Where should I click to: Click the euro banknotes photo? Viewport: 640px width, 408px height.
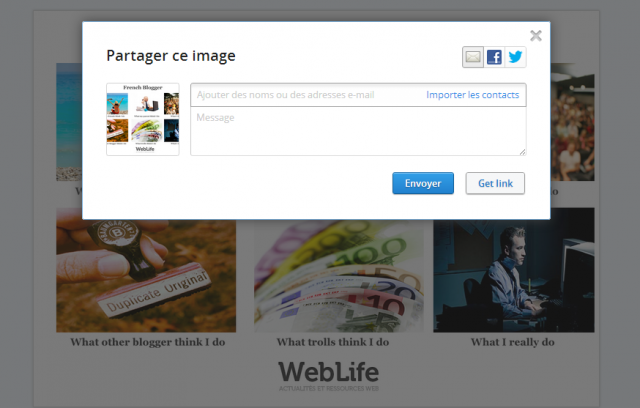point(339,275)
